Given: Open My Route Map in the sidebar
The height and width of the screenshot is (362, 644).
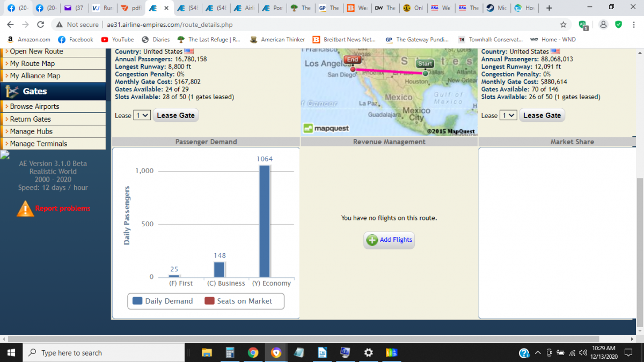Looking at the screenshot, I should pyautogui.click(x=53, y=63).
